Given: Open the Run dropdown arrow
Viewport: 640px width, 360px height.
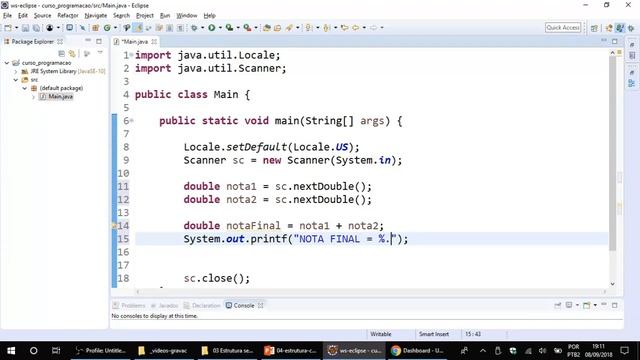Looking at the screenshot, I should tap(220, 28).
